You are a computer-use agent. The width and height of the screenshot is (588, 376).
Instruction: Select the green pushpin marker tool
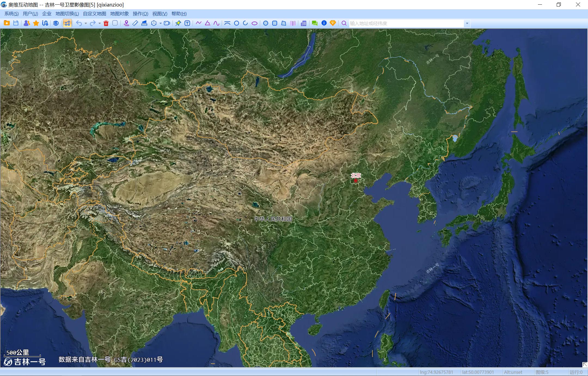[178, 23]
